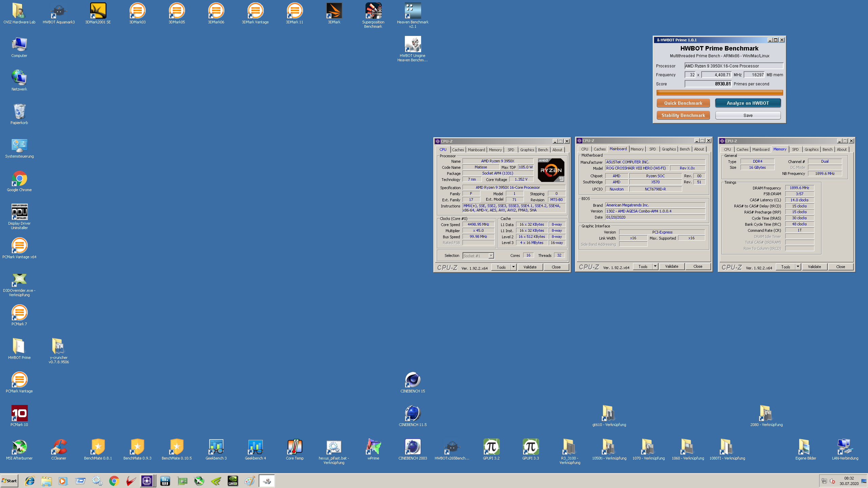Launch CINEBENCH 15 from the desktop
This screenshot has height=488, width=868.
(x=413, y=383)
